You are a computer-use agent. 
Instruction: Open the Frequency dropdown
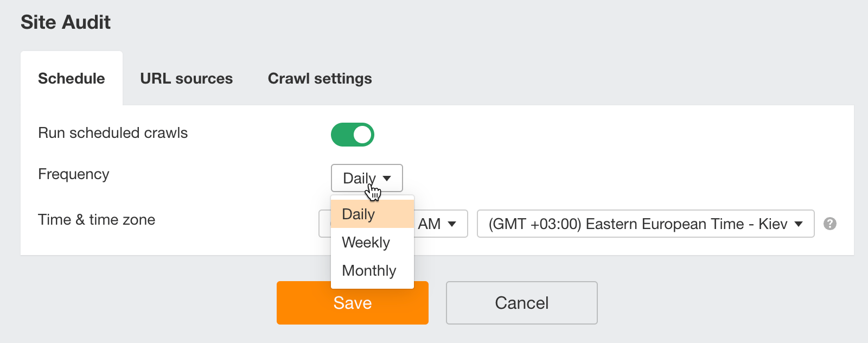tap(366, 178)
